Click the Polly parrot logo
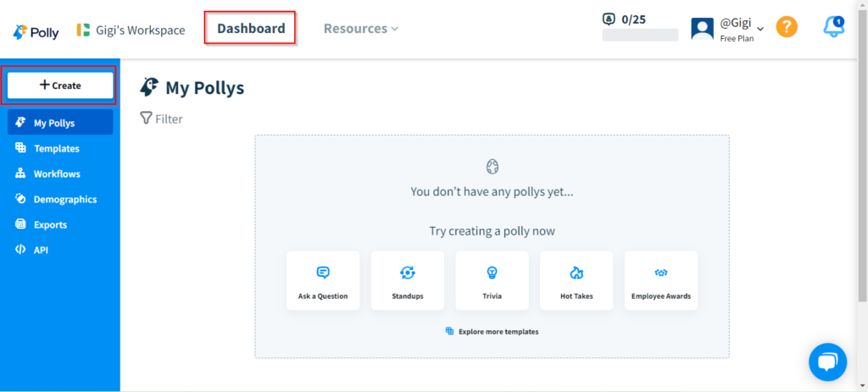This screenshot has width=868, height=392. coord(36,32)
